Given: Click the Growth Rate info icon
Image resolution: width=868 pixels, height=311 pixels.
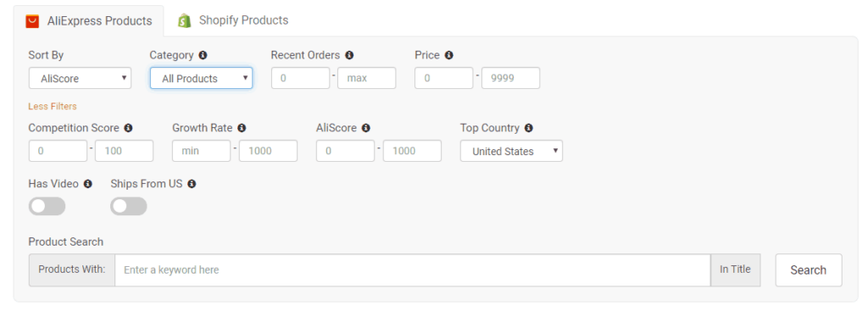Looking at the screenshot, I should click(242, 128).
